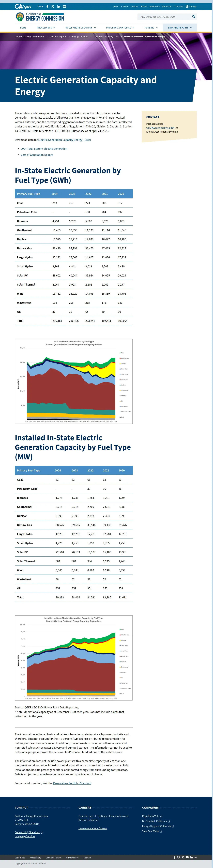Screen dimensions: 213x868
Task: Open the Contact utility link
Action: click(134, 6)
